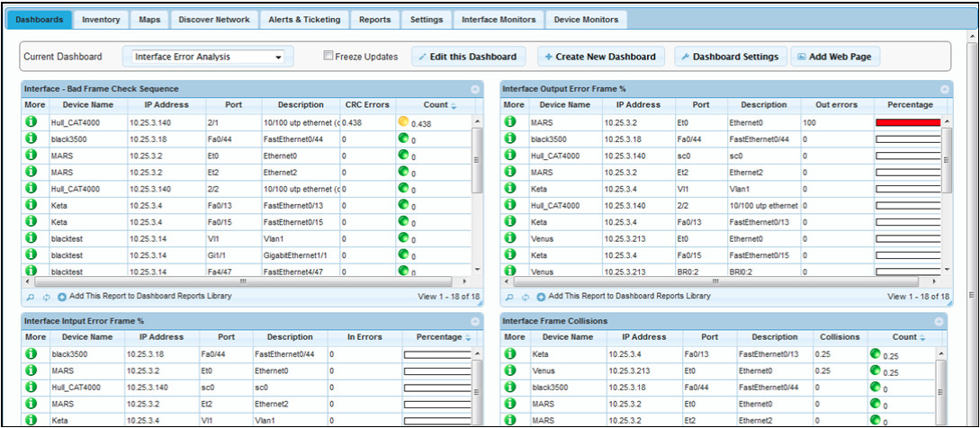
Task: Open the Settings tab
Action: pyautogui.click(x=427, y=20)
